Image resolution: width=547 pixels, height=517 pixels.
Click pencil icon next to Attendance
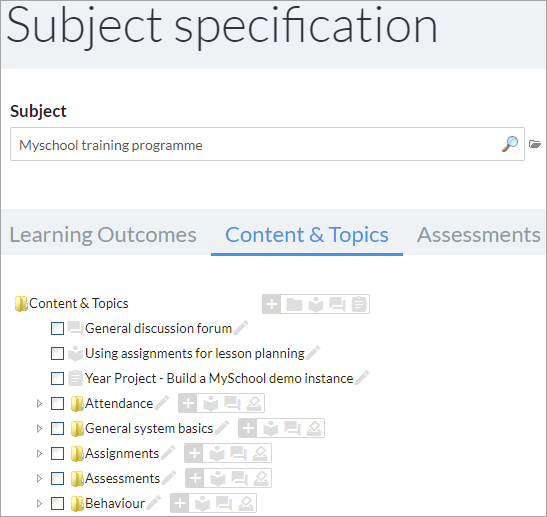pyautogui.click(x=162, y=403)
